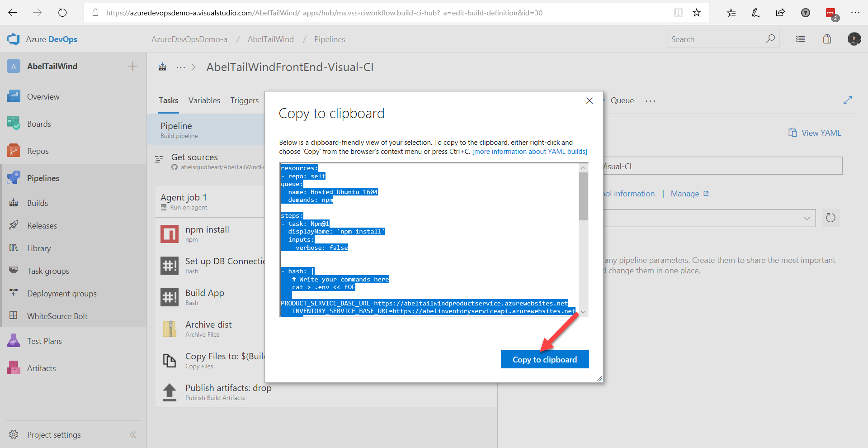Click the browser back arrow
The image size is (868, 448).
pyautogui.click(x=13, y=13)
